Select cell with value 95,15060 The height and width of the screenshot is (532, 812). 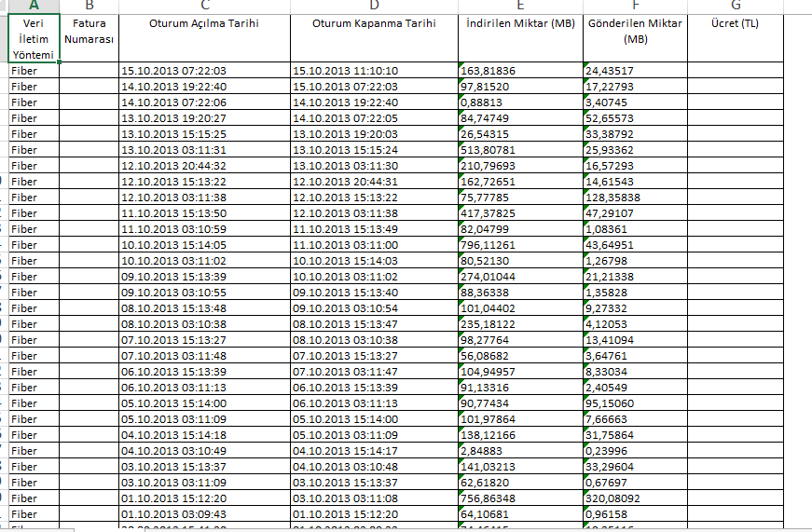(636, 403)
